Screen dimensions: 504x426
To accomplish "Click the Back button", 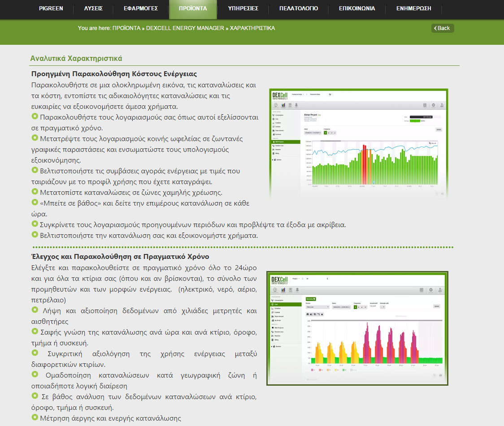I will pyautogui.click(x=443, y=28).
